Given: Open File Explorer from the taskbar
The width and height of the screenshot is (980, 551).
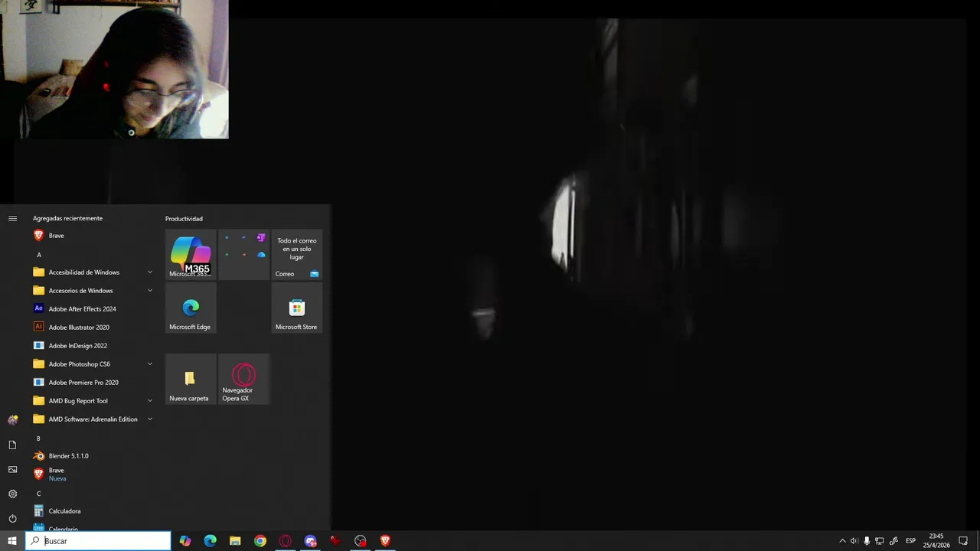Looking at the screenshot, I should click(235, 541).
